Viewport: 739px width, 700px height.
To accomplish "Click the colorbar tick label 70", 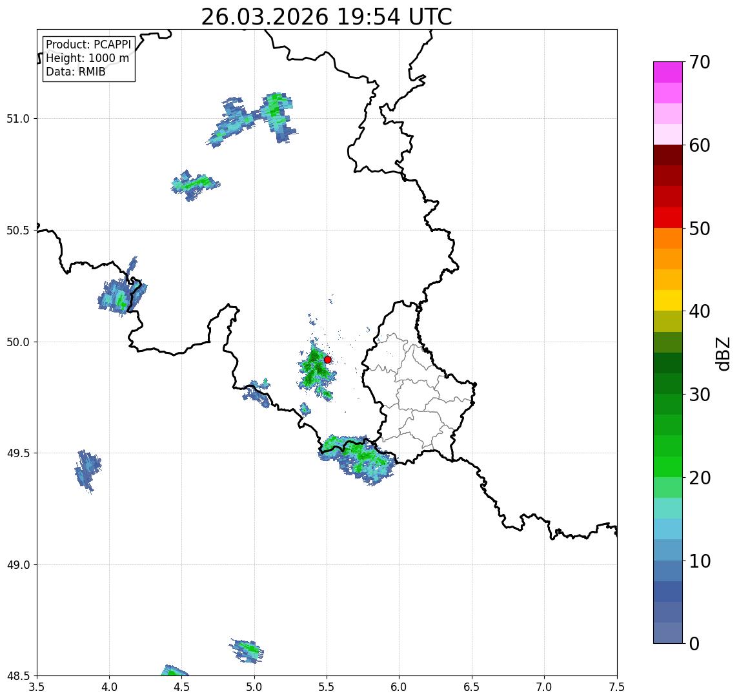I will pos(699,62).
